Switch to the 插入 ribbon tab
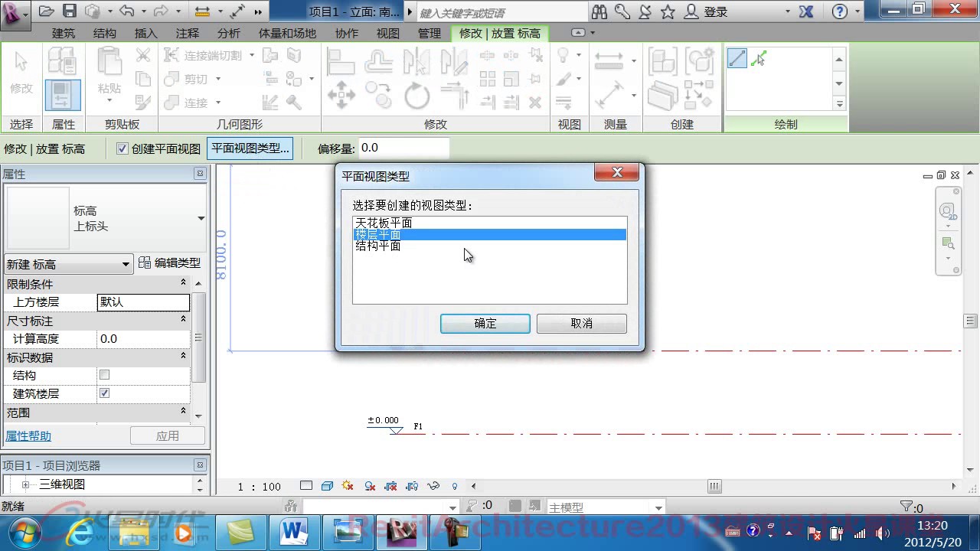Image resolution: width=980 pixels, height=551 pixels. [x=146, y=34]
